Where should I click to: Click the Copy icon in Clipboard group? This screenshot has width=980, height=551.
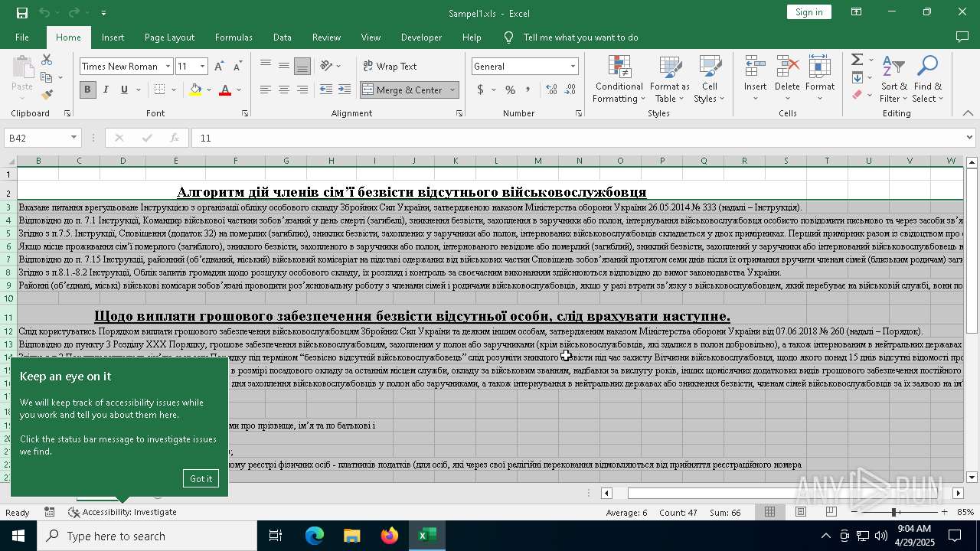[x=47, y=77]
